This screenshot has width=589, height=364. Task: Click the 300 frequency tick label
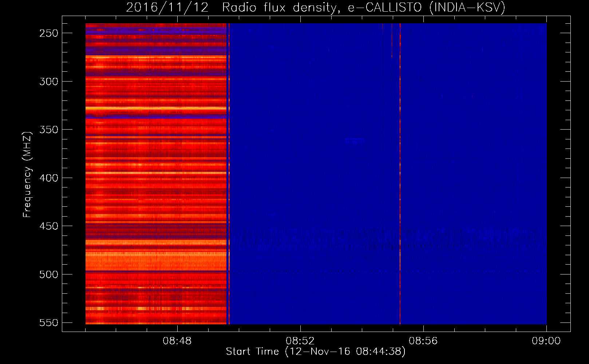49,82
